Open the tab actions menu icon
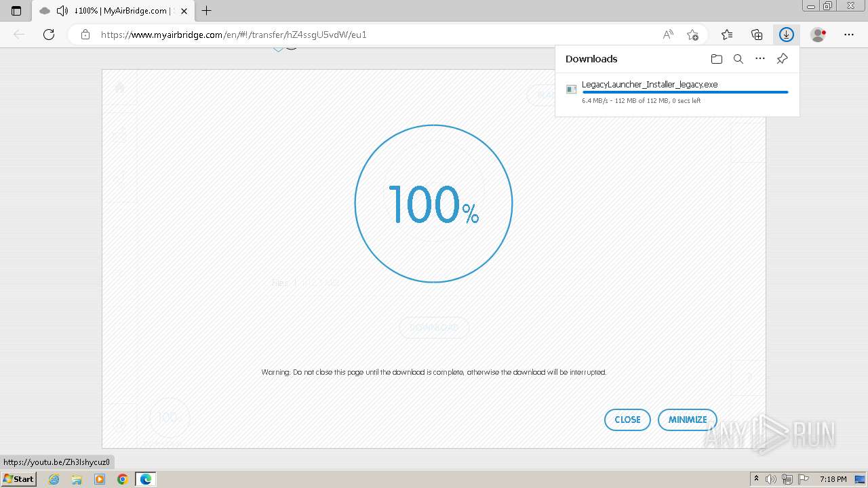This screenshot has height=488, width=868. click(x=16, y=11)
